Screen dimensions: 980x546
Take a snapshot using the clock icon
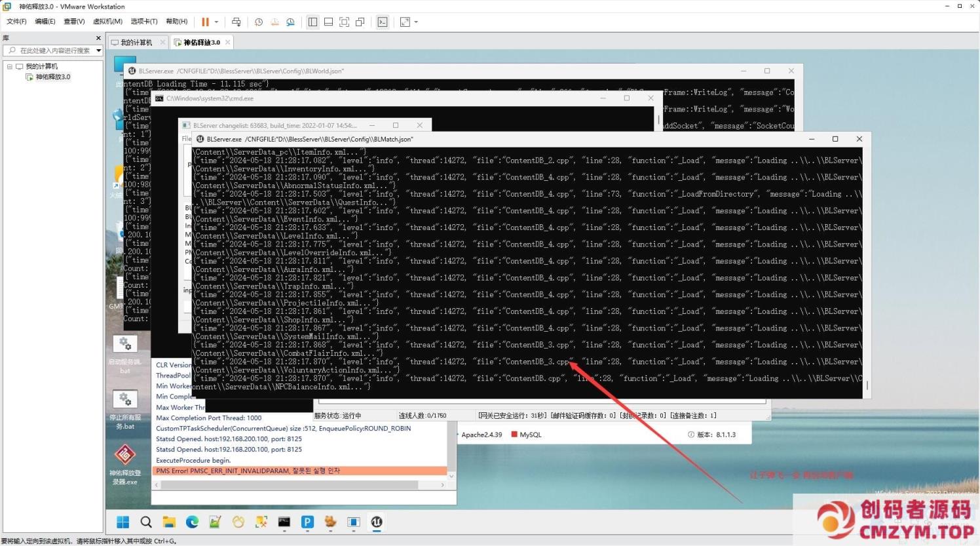tap(259, 22)
